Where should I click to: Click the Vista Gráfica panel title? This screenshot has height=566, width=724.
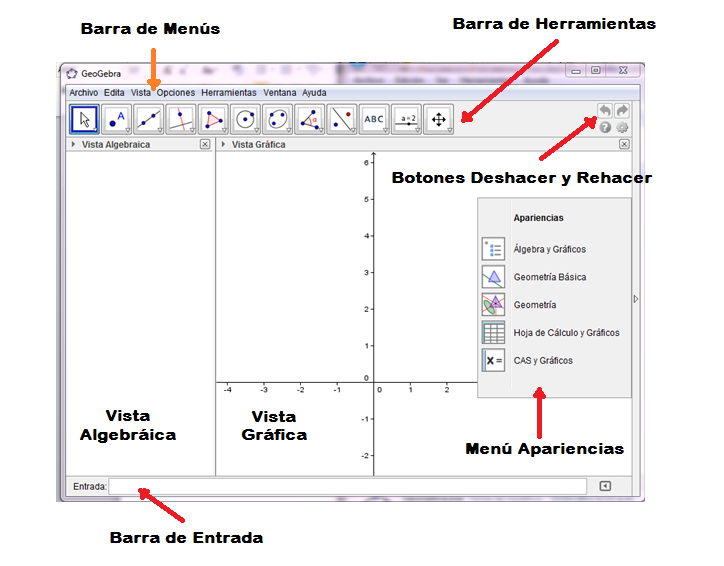259,145
